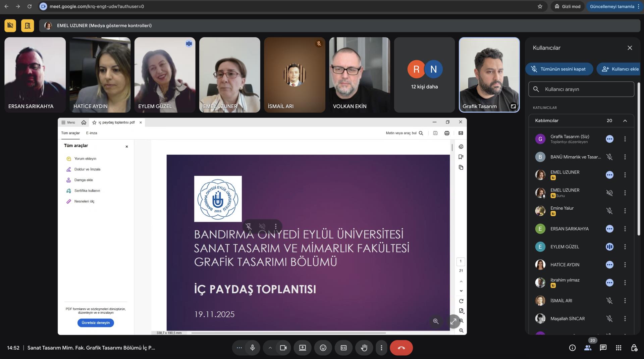Open more options for ERSAN SARIKAHYA
Screen dimensions: 644x359
click(625, 229)
